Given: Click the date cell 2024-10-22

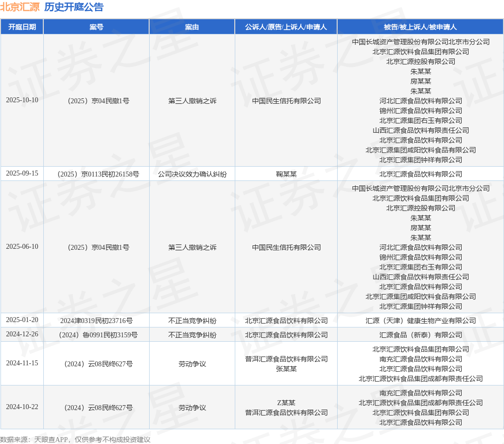Looking at the screenshot, I should click(x=22, y=407).
